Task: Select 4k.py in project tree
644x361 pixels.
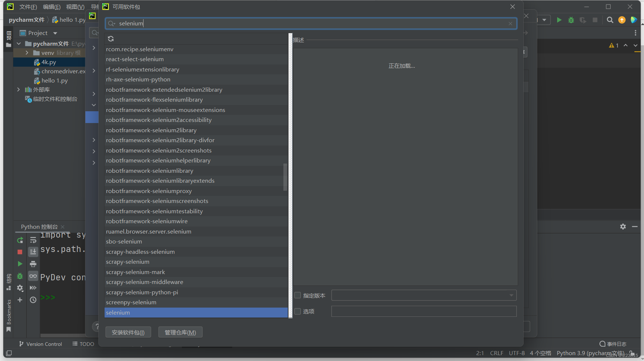Action: tap(49, 62)
